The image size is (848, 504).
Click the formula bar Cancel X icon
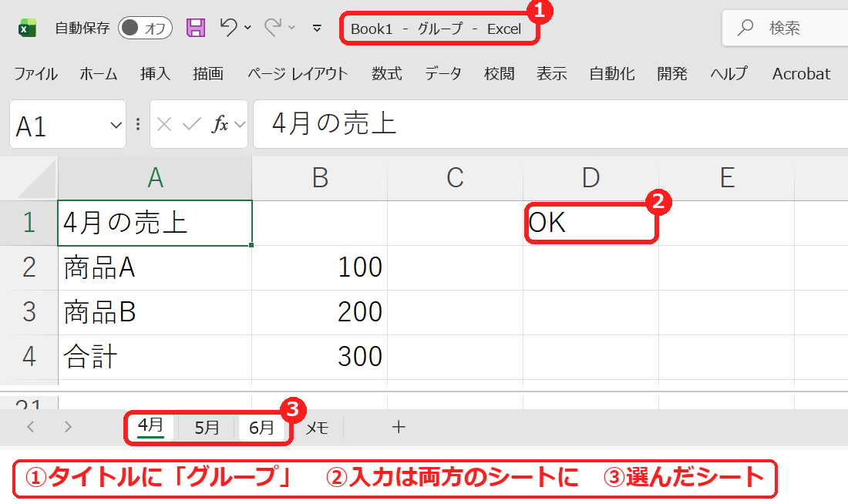click(x=164, y=125)
